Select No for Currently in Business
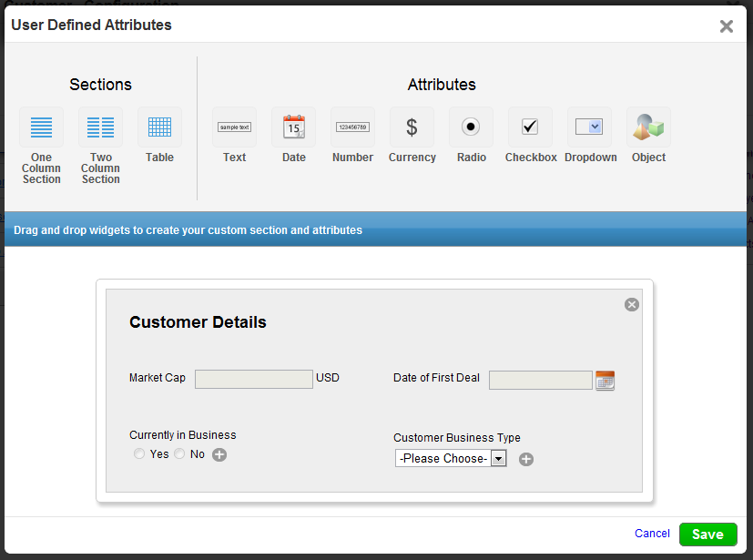Image resolution: width=753 pixels, height=560 pixels. pyautogui.click(x=179, y=453)
